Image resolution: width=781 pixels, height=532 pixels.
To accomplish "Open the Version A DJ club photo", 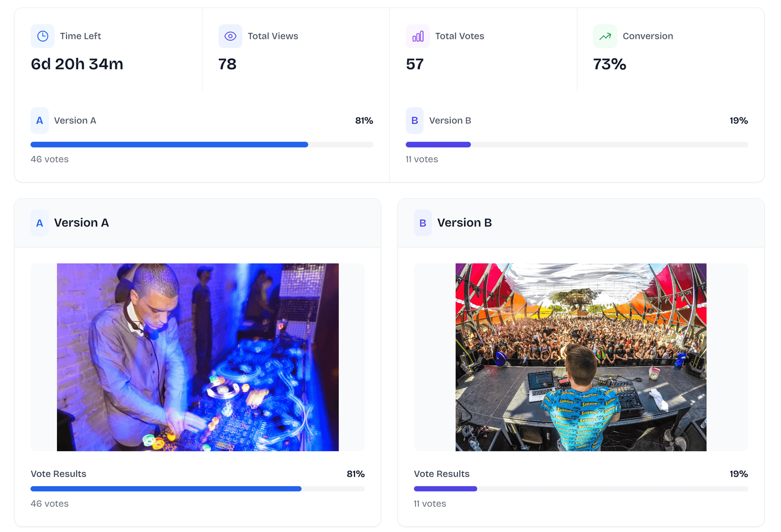I will pyautogui.click(x=198, y=357).
